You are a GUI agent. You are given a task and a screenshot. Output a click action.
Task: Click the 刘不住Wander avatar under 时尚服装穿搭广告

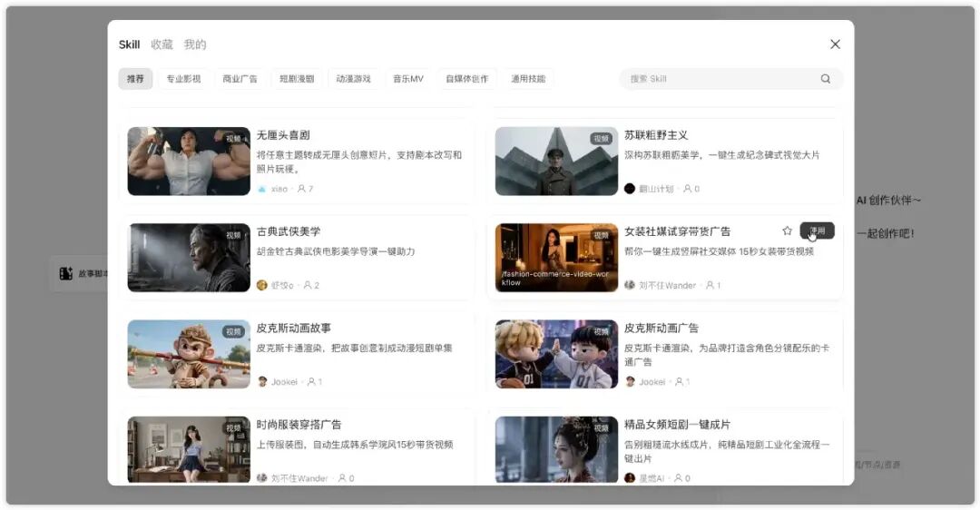point(262,478)
